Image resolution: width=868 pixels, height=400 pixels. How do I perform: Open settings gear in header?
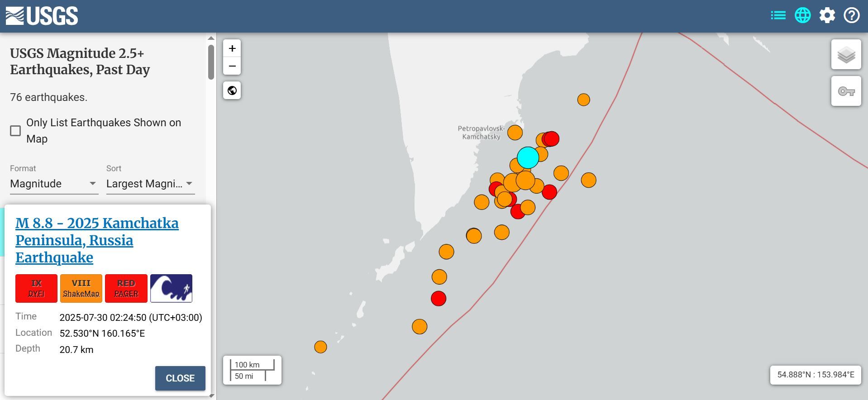tap(827, 15)
